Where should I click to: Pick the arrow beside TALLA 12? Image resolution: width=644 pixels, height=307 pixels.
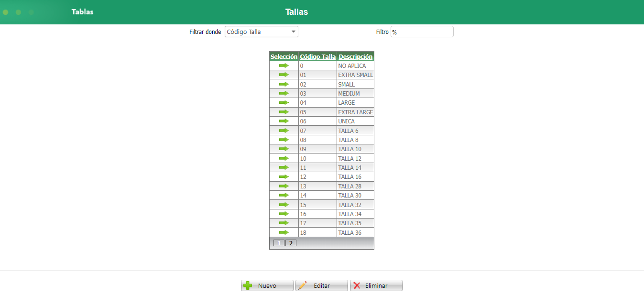[284, 158]
